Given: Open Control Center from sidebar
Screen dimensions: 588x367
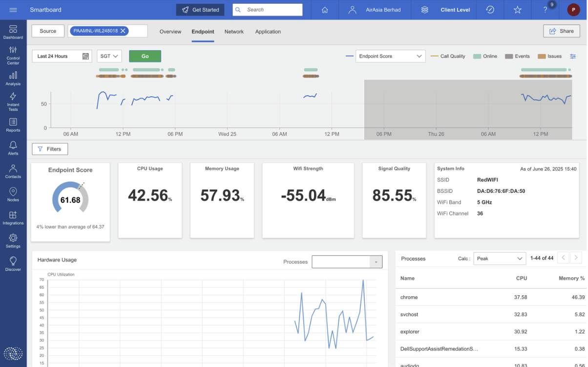Looking at the screenshot, I should coord(13,55).
